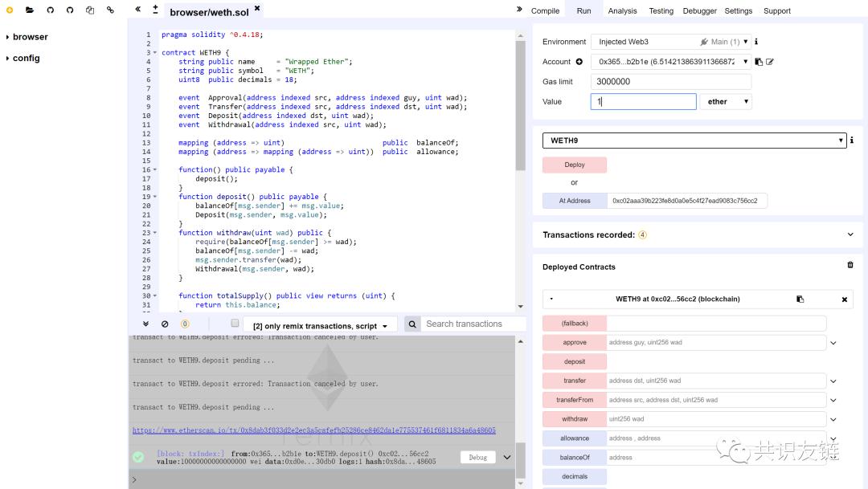Open the Analysis tab
This screenshot has width=868, height=489.
(622, 11)
